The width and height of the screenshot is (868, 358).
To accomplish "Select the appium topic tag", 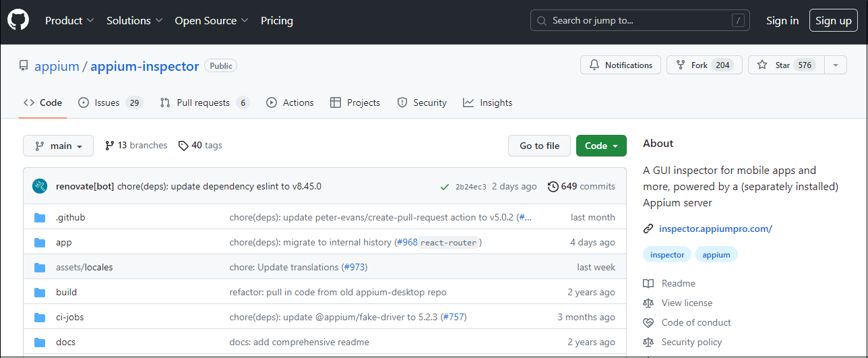I will click(716, 254).
